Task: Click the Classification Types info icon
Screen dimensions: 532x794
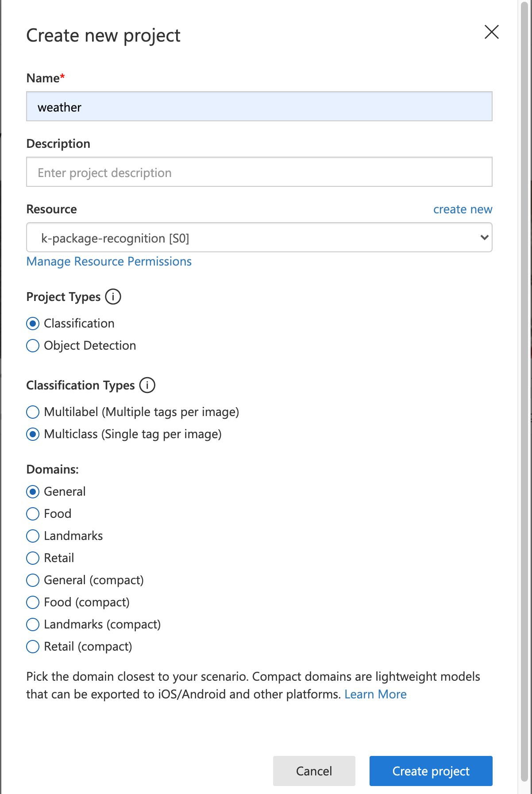Action: (147, 385)
